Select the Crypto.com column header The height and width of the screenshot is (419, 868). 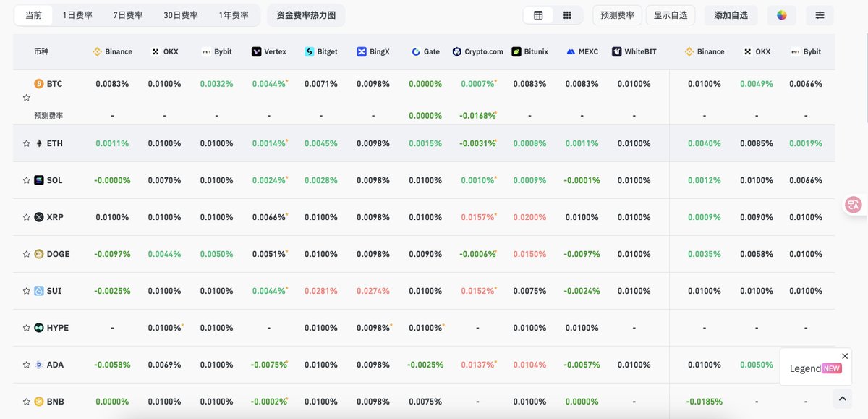477,52
